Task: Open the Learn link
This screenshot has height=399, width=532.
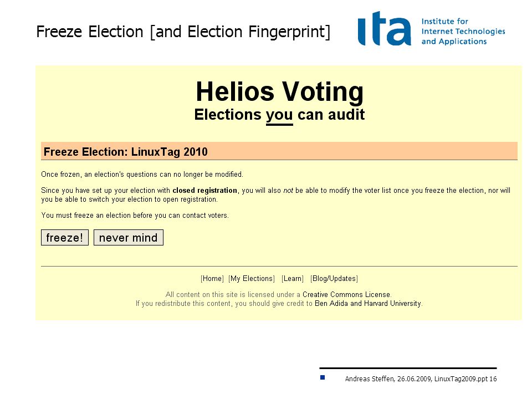Action: point(293,279)
